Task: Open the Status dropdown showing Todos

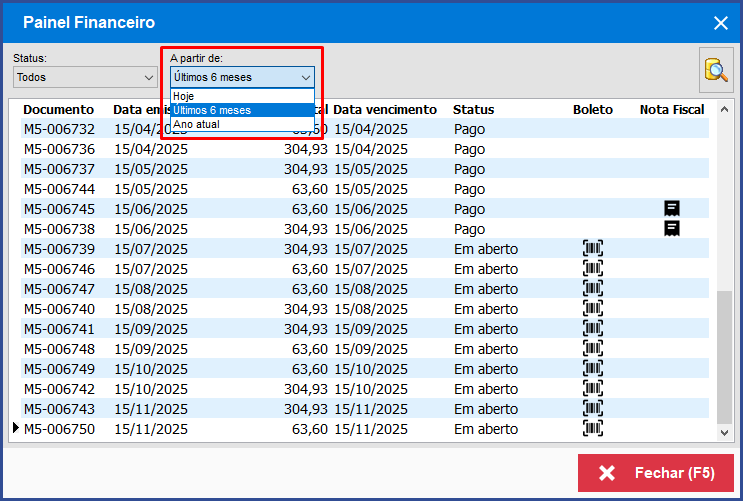Action: (85, 77)
